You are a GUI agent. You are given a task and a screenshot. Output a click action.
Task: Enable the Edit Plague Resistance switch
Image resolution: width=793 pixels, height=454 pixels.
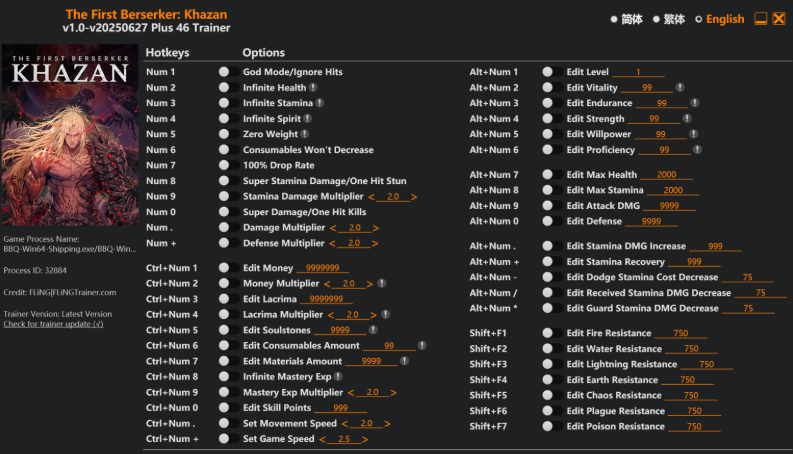point(552,411)
